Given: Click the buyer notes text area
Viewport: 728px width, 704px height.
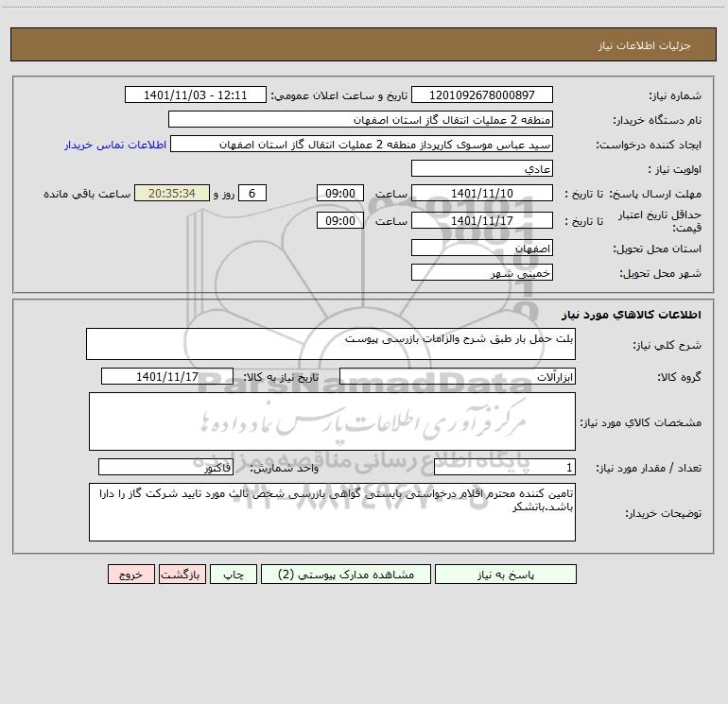Looking at the screenshot, I should pos(332,512).
